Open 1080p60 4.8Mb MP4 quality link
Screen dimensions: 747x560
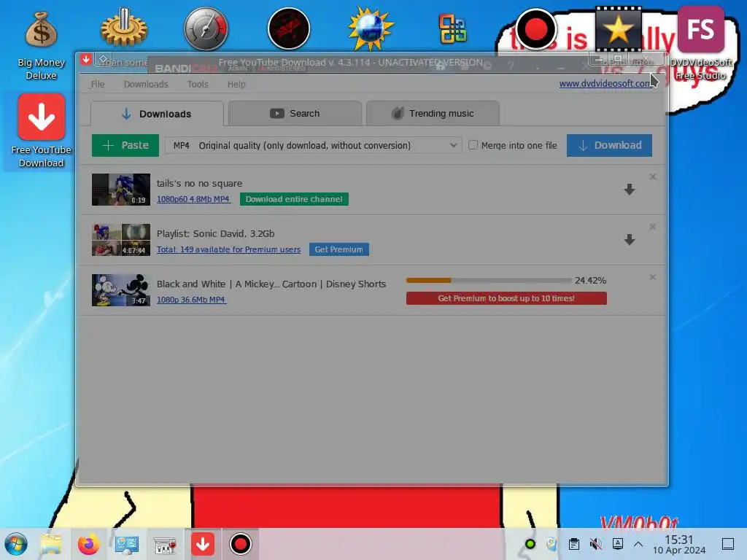193,199
